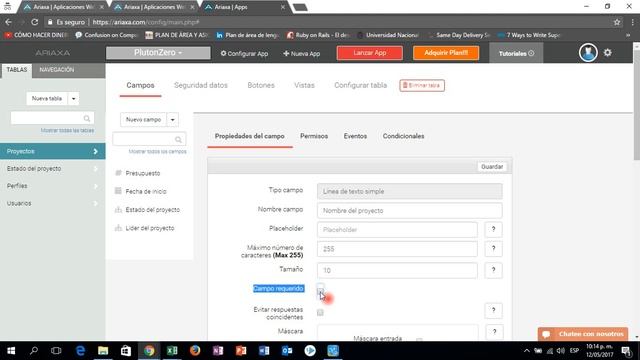Toggle Evitar respuestas coincidentes checkbox
This screenshot has height=360, width=640.
click(320, 312)
